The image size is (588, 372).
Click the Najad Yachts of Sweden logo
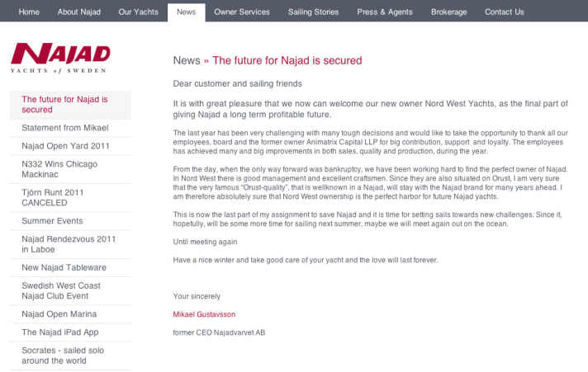[x=60, y=59]
